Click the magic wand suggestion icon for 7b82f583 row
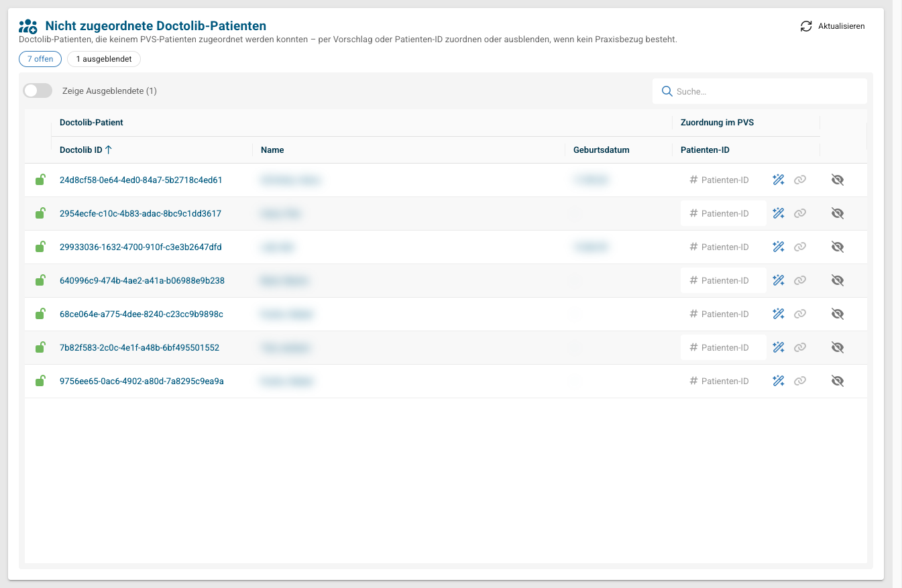 point(779,347)
